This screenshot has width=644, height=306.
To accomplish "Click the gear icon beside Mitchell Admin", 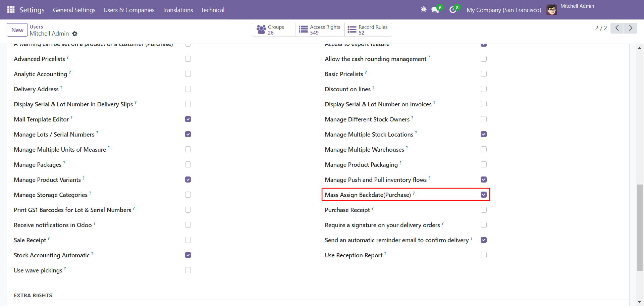I will tap(75, 34).
